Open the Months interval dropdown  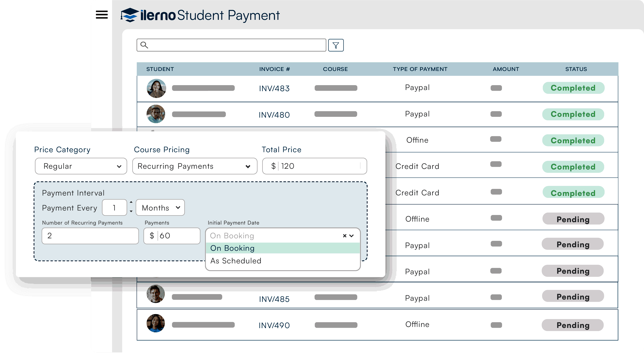click(x=160, y=208)
